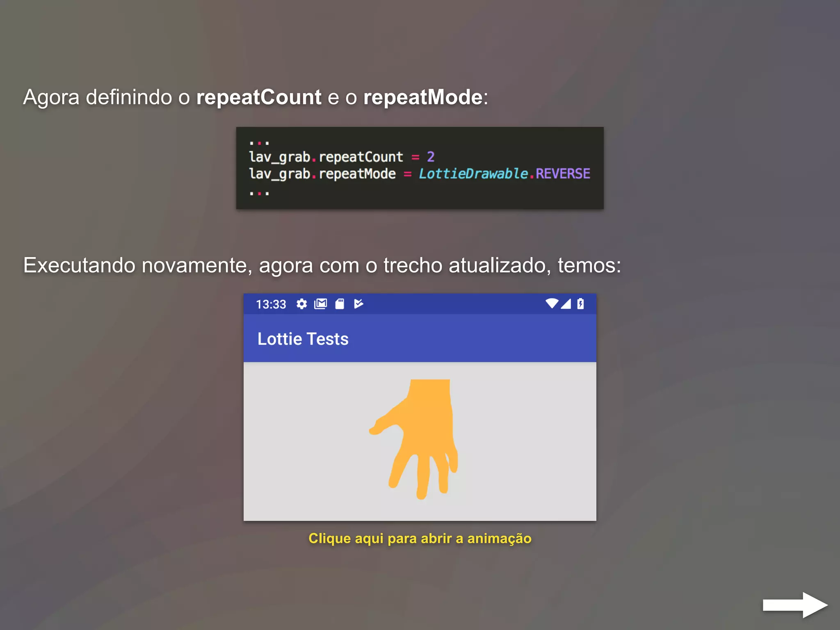Click the Lottie Tests app screenshot
The height and width of the screenshot is (630, 840).
click(420, 407)
